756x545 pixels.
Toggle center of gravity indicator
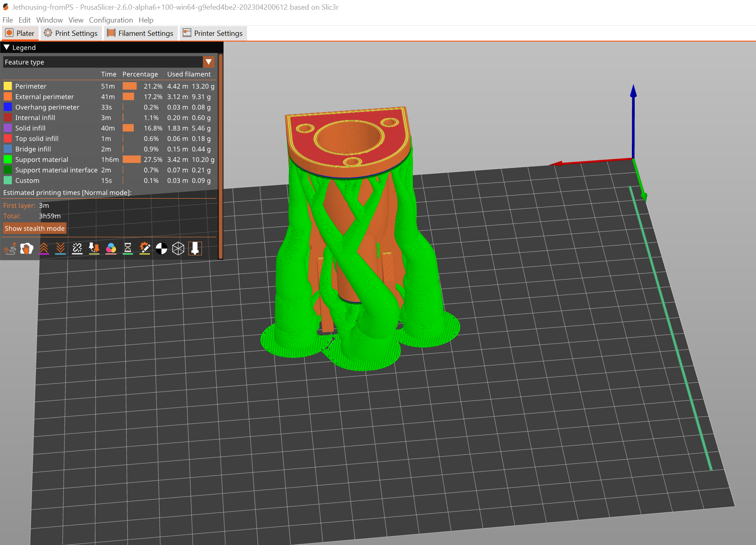point(161,249)
